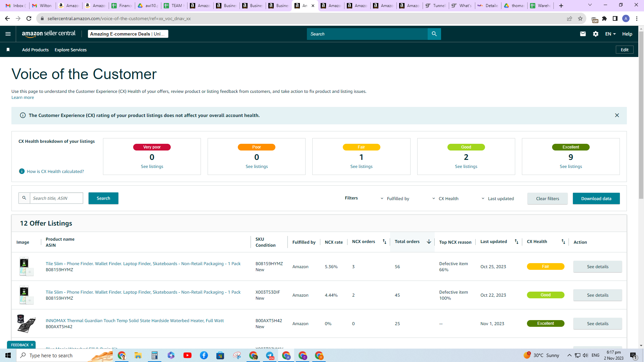644x362 pixels.
Task: Sort table by NCX orders arrows
Action: tap(384, 242)
